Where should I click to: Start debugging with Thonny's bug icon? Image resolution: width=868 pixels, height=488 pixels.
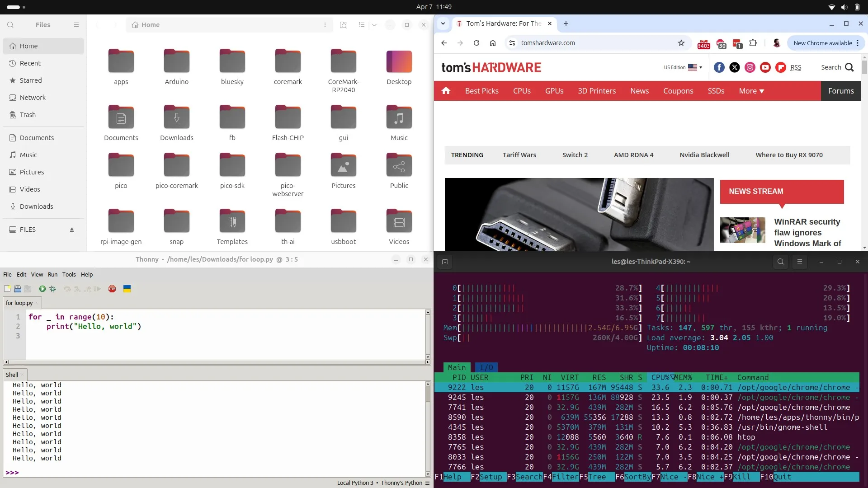53,289
